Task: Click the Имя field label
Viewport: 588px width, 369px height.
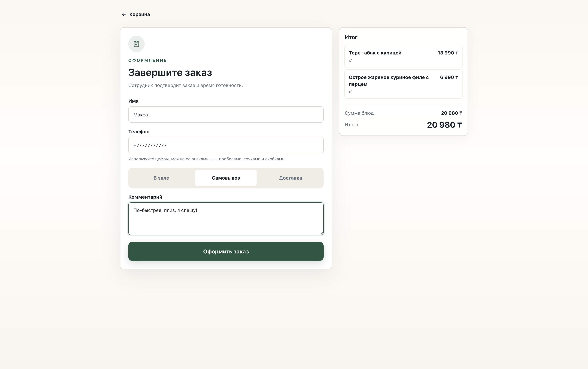Action: pos(133,101)
